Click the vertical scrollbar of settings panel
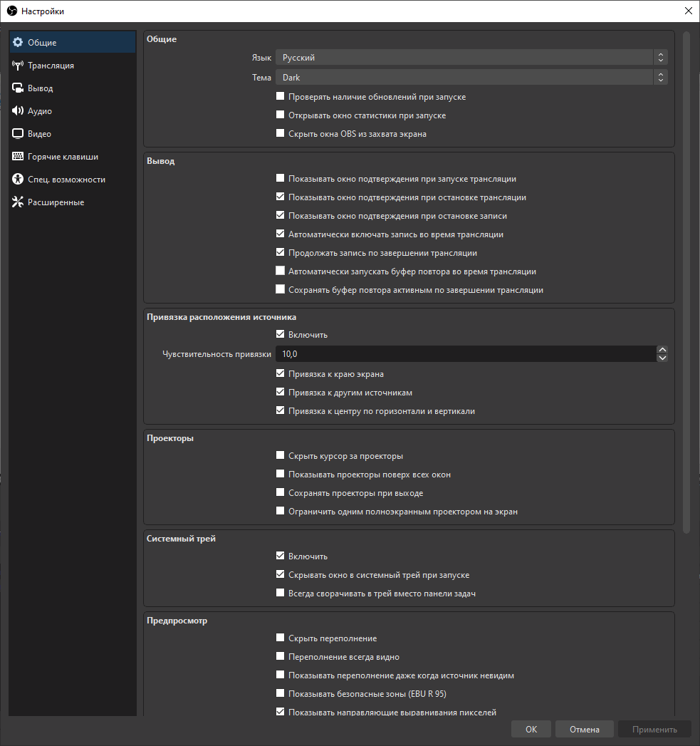Image resolution: width=700 pixels, height=746 pixels. point(686,283)
